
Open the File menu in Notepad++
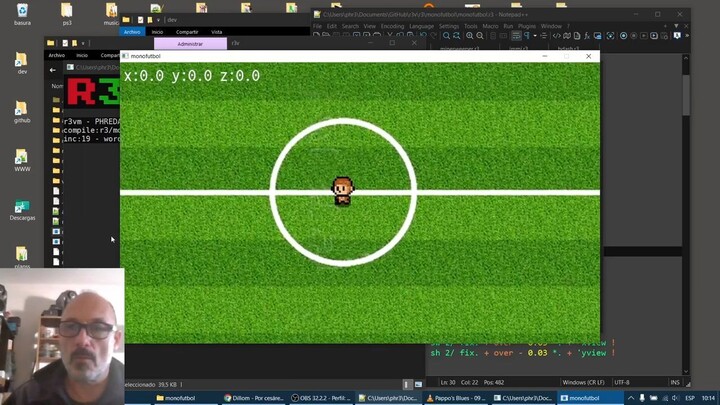[317, 26]
